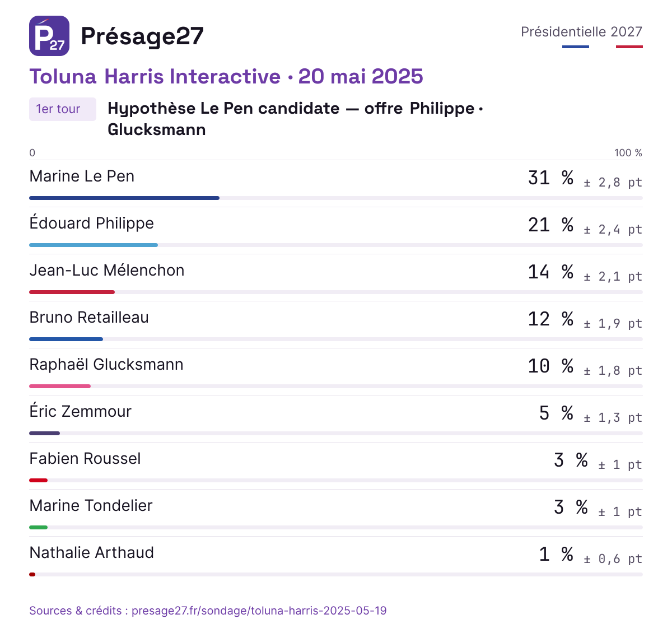Click the blue flag stripe under Présidentielle

pos(576,46)
